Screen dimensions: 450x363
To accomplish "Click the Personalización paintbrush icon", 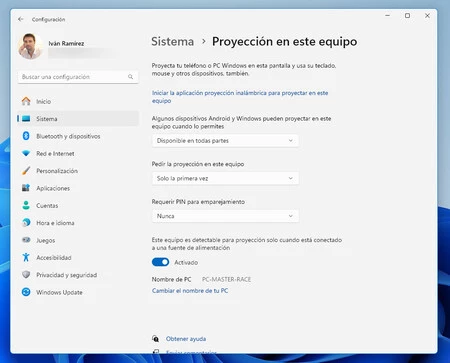I will [26, 171].
